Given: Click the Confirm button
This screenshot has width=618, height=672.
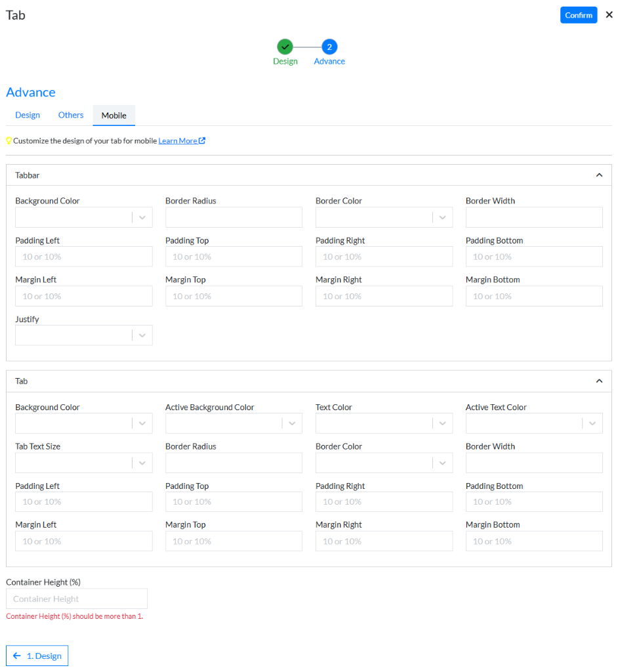Looking at the screenshot, I should pos(578,14).
